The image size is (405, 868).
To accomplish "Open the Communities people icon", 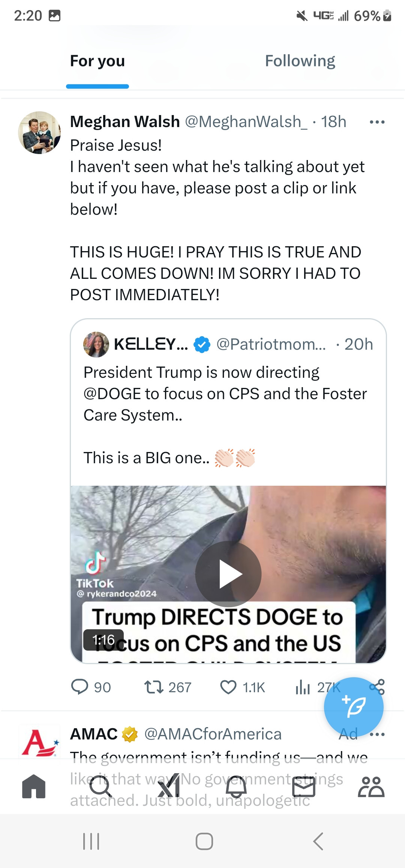I will 371,786.
